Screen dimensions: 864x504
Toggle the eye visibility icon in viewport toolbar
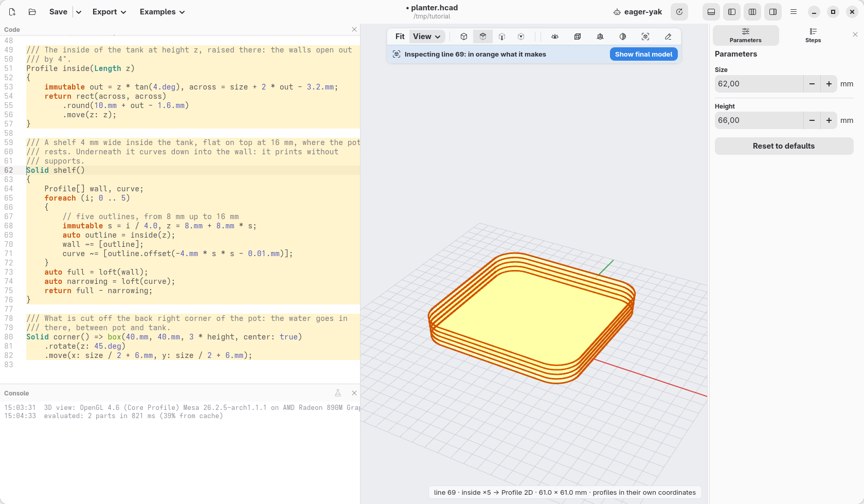click(555, 37)
